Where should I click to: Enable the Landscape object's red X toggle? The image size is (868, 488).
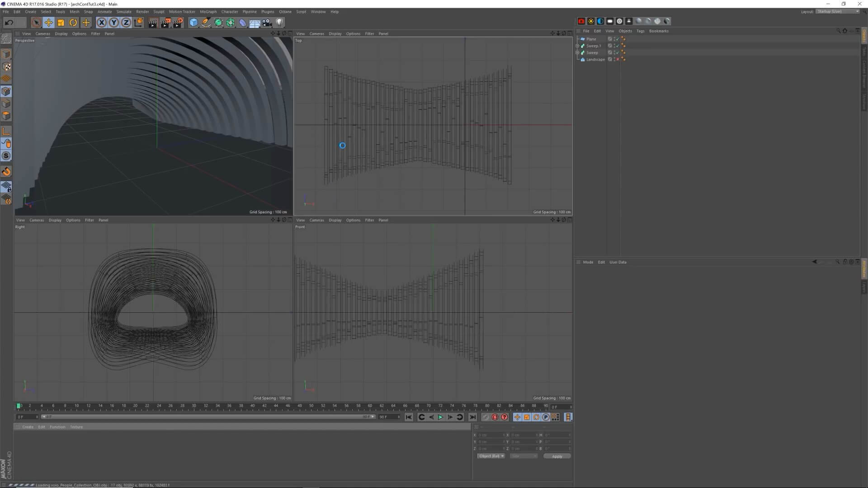pos(618,59)
